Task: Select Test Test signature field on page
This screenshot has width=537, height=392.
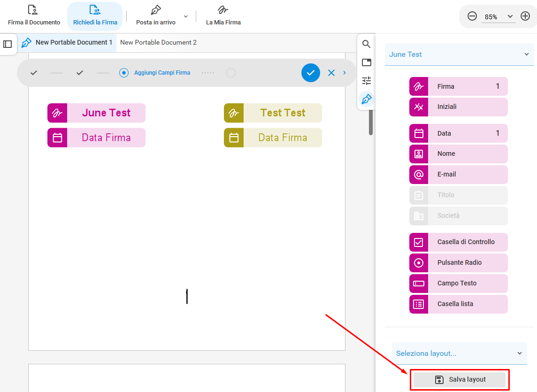Action: click(x=273, y=113)
